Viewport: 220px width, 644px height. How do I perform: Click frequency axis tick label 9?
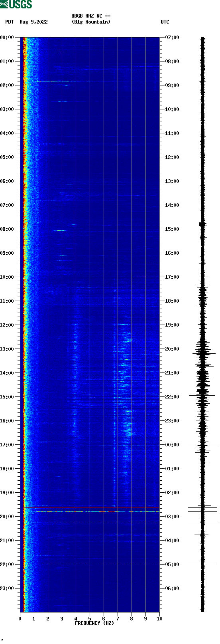click(x=145, y=619)
